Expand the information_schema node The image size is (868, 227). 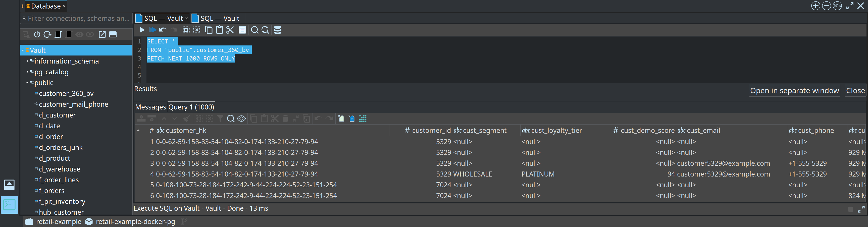pyautogui.click(x=27, y=61)
